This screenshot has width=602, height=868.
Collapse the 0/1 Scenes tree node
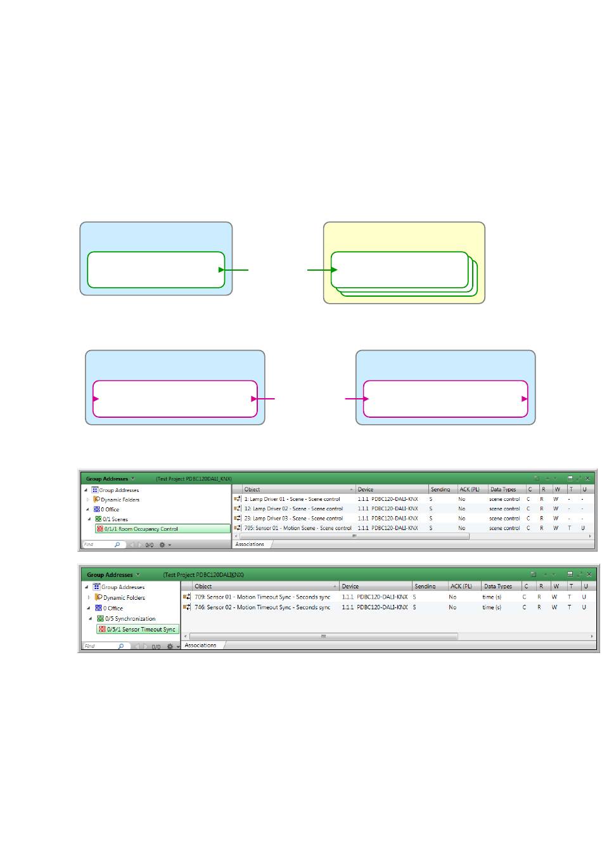89,519
